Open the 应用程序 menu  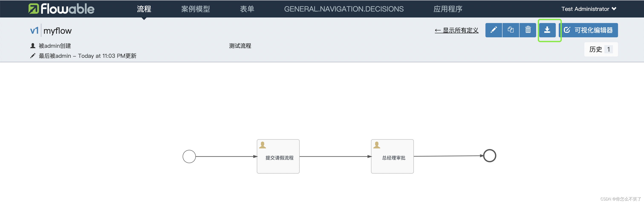point(448,9)
